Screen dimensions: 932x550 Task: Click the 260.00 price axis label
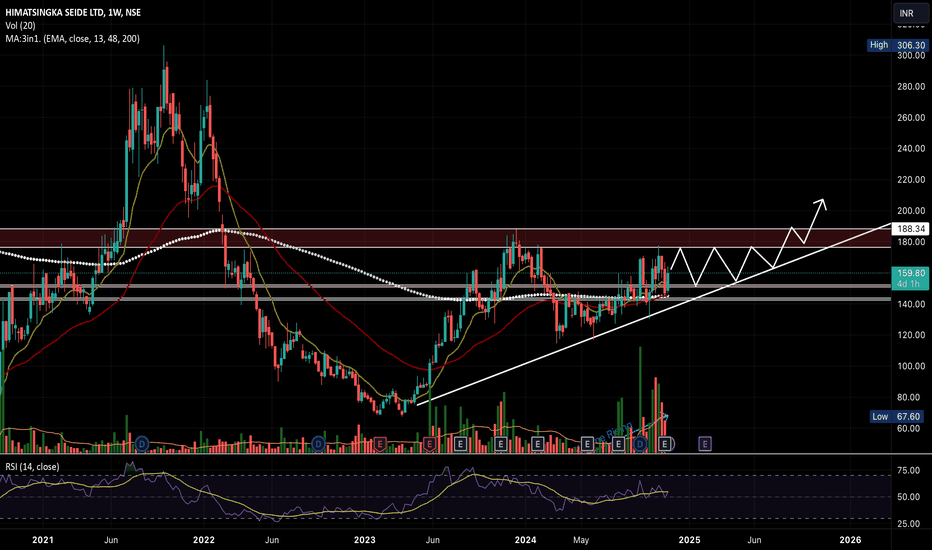click(x=911, y=117)
